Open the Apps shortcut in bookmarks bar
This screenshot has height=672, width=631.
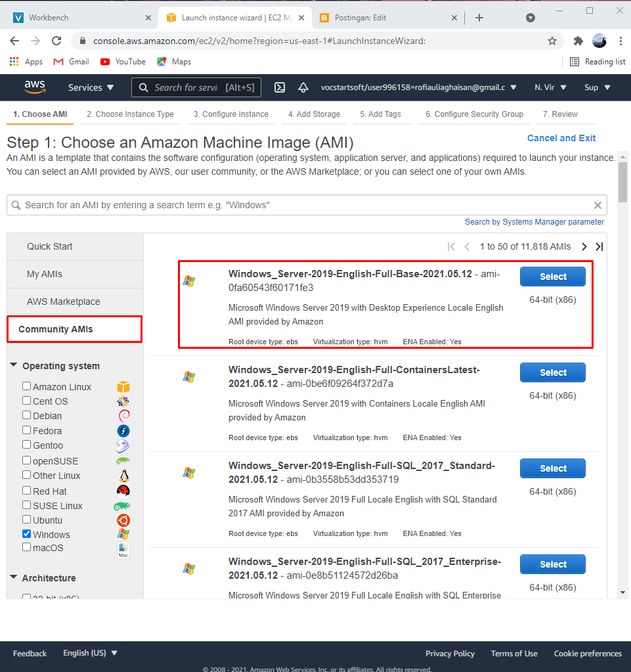[26, 62]
